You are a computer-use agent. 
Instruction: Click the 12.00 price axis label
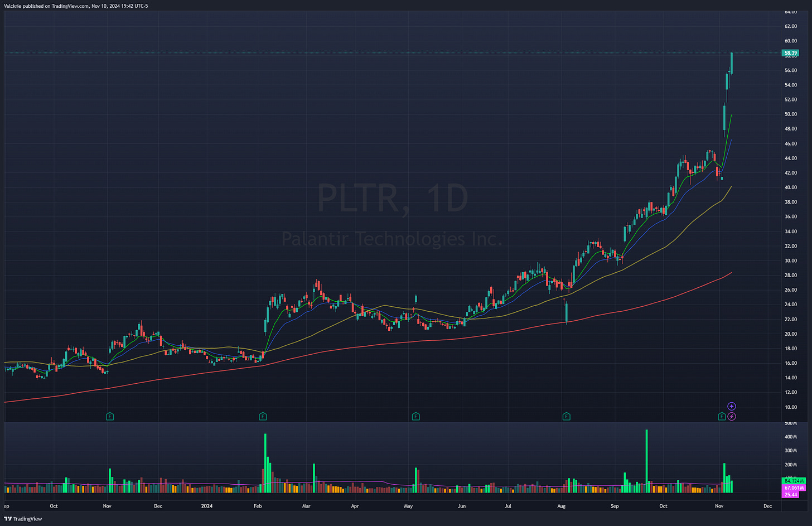[790, 392]
